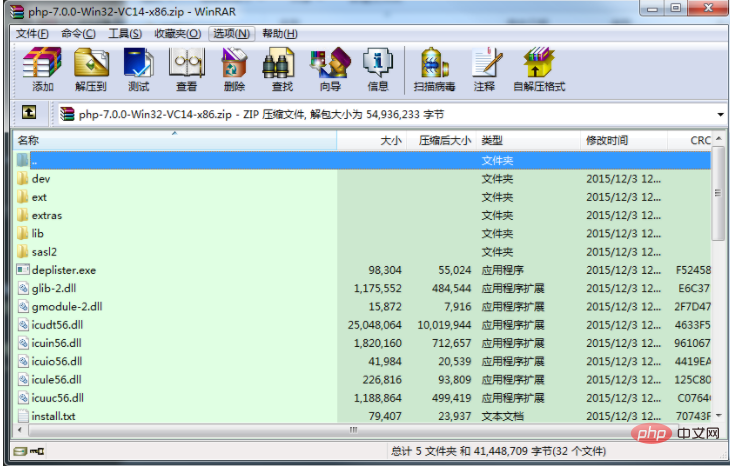The height and width of the screenshot is (466, 730).
Task: Click the vertical scrollbar down arrow
Action: [718, 415]
